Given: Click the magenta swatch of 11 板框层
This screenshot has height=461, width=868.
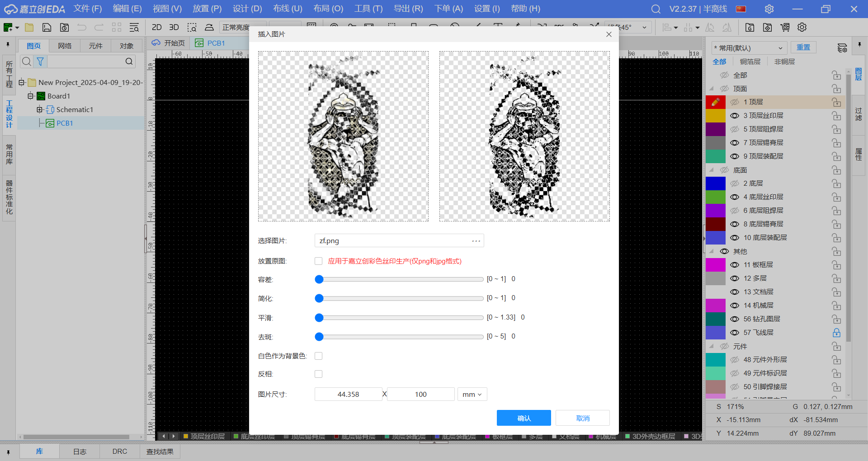Looking at the screenshot, I should coord(715,265).
